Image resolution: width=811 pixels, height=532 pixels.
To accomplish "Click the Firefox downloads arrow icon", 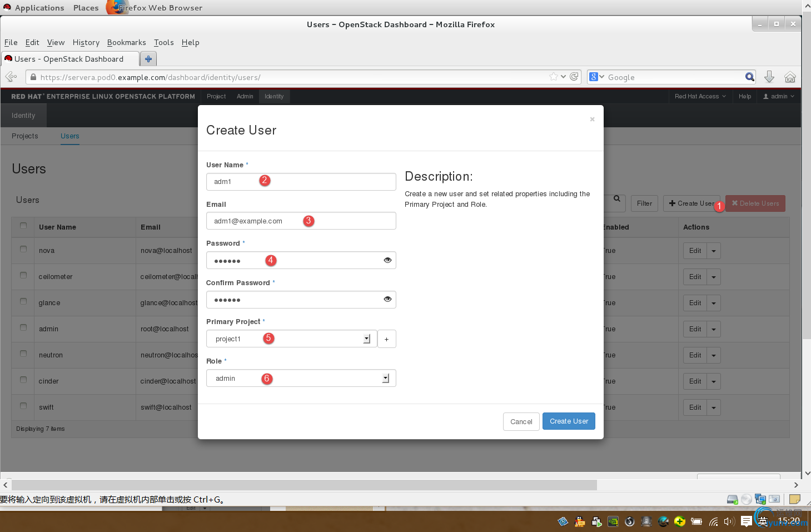I will (x=769, y=77).
